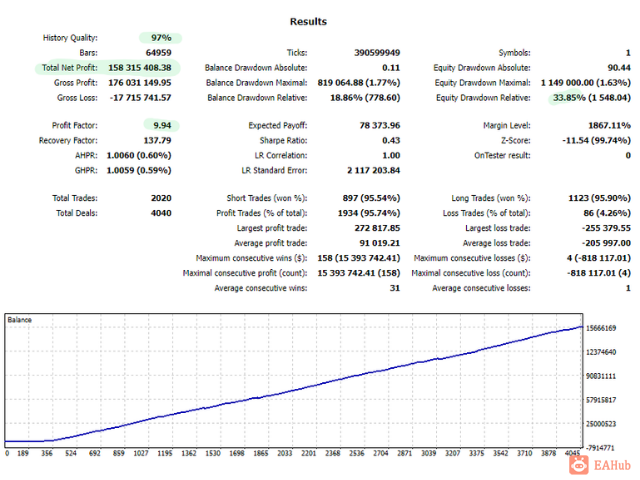Click the Margin Level value 1867.11%
Image resolution: width=640 pixels, height=480 pixels.
pos(609,125)
